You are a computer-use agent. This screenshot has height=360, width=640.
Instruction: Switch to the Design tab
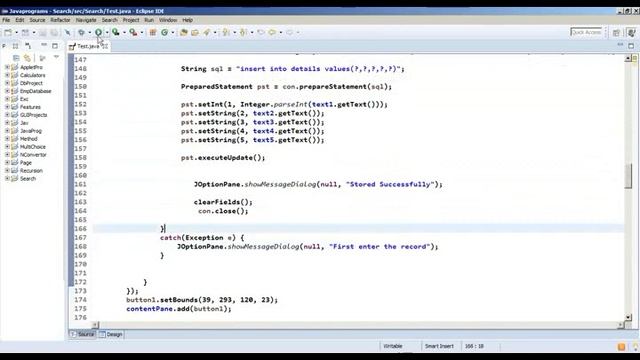point(111,334)
